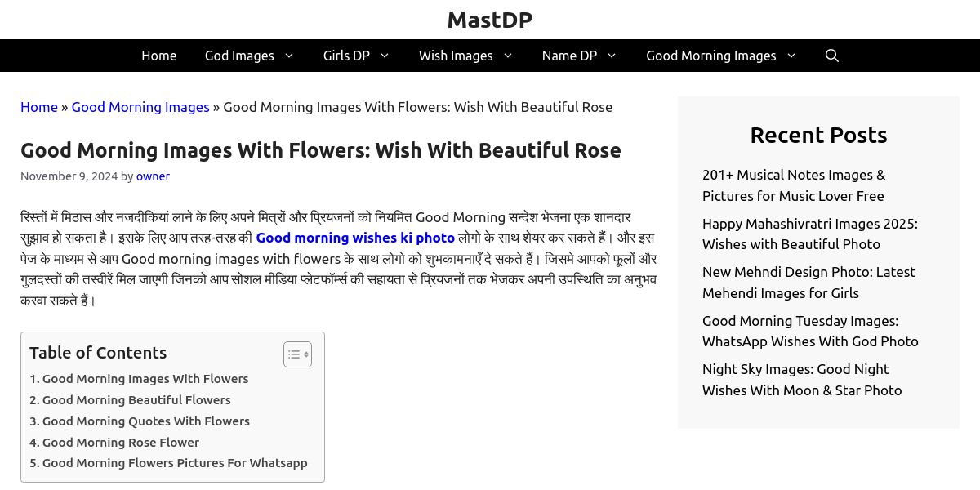Expand the Wish Images submenu arrow
This screenshot has height=490, width=980.
point(507,56)
